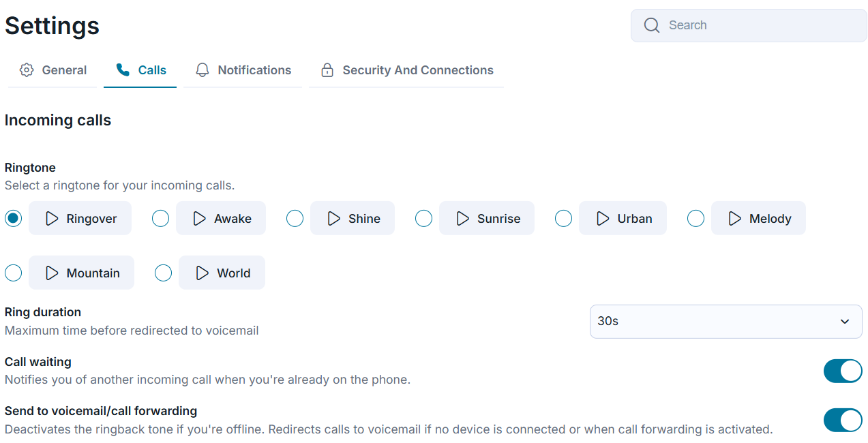Go to Security And Connections tab

(406, 70)
